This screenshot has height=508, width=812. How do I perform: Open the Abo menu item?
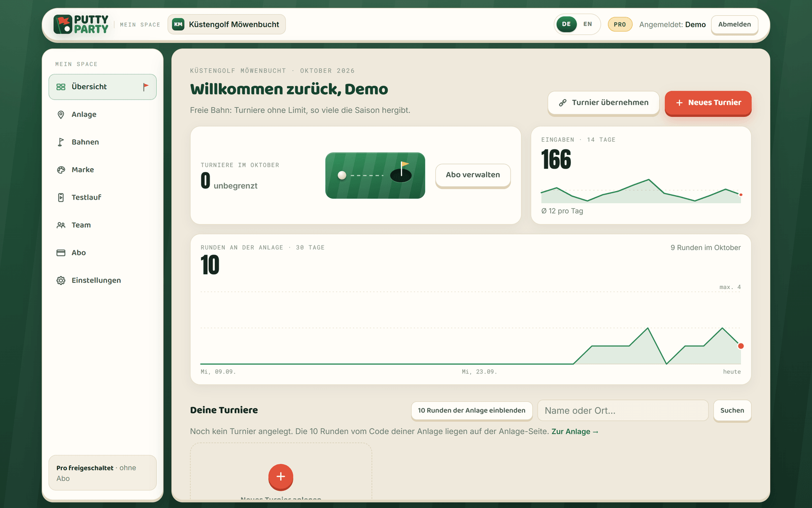coord(103,253)
